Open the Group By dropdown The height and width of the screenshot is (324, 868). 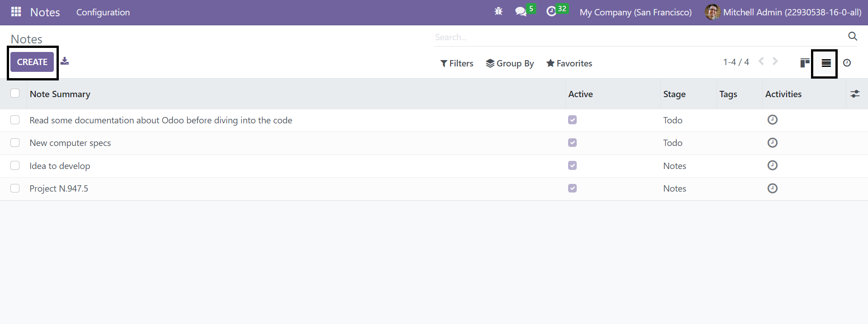pyautogui.click(x=510, y=63)
